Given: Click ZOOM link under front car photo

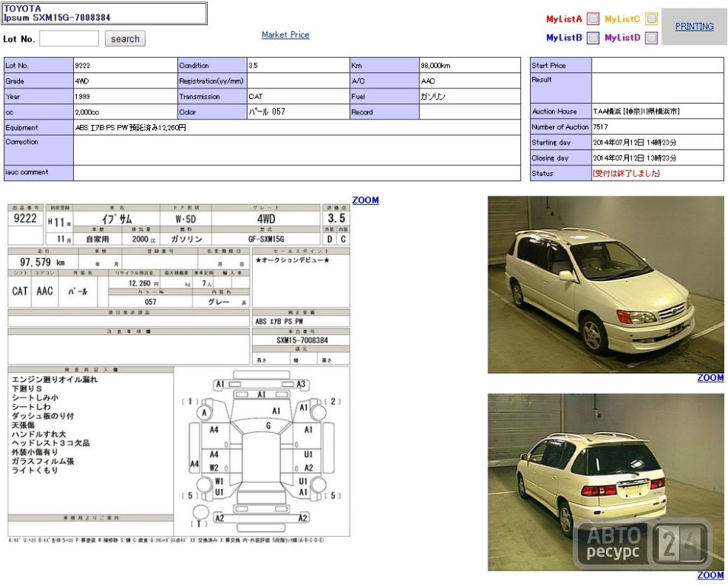Looking at the screenshot, I should [710, 378].
